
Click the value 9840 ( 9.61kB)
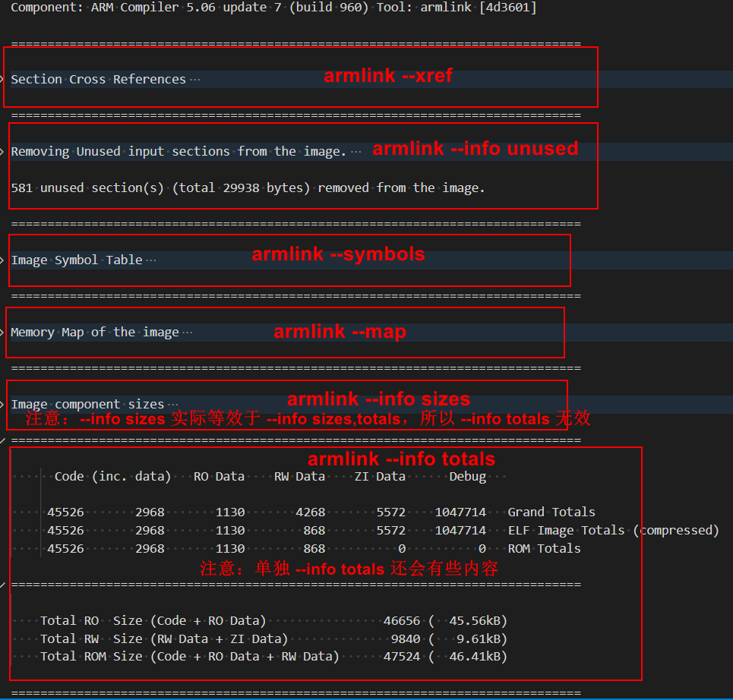449,639
